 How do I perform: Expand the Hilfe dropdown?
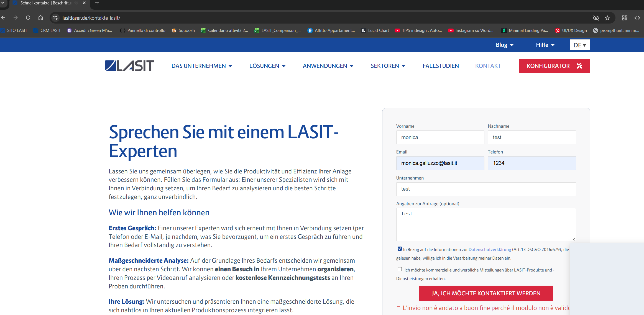[545, 45]
